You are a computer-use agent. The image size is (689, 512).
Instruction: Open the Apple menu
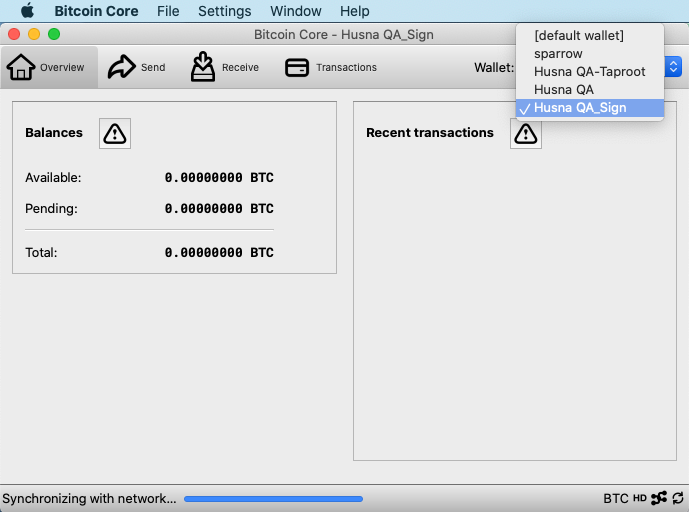[27, 11]
